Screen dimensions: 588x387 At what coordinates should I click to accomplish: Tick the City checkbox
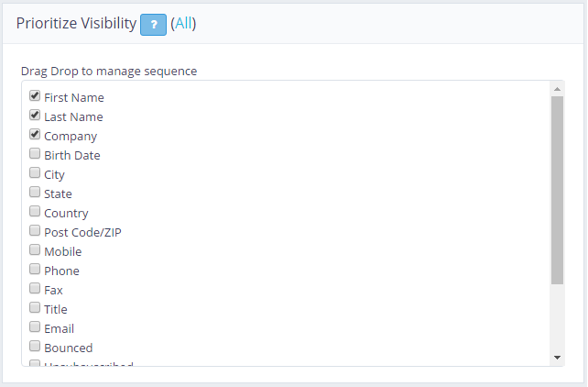(x=35, y=173)
